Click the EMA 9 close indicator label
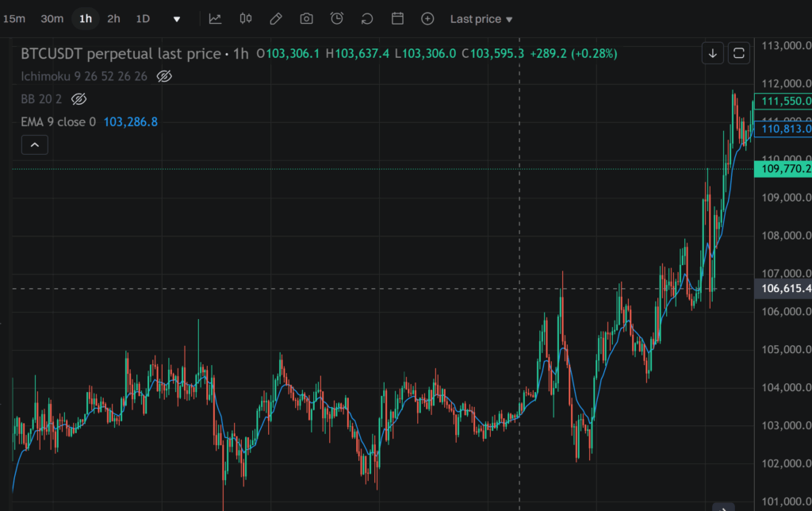The image size is (812, 511). [58, 122]
